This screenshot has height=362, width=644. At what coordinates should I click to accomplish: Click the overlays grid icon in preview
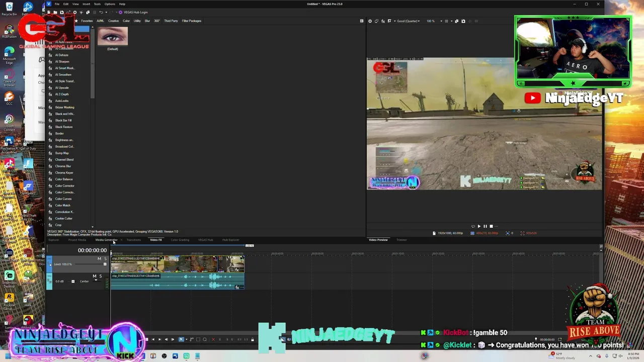click(446, 21)
